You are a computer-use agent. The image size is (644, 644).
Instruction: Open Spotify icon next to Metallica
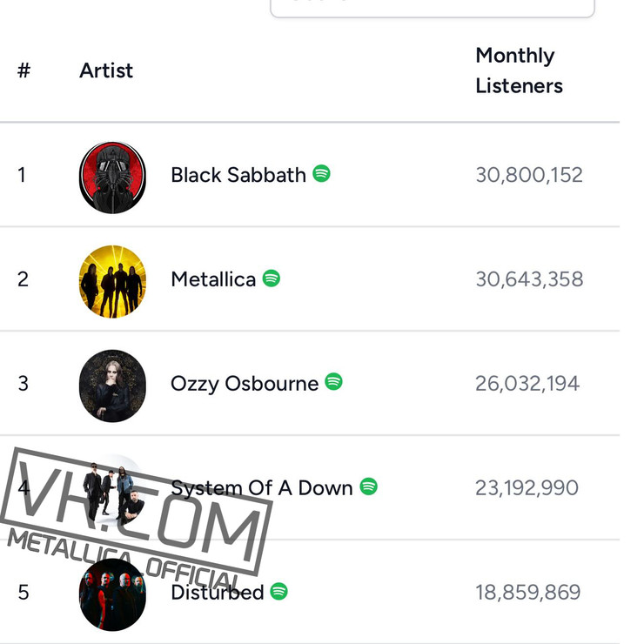[x=271, y=278]
